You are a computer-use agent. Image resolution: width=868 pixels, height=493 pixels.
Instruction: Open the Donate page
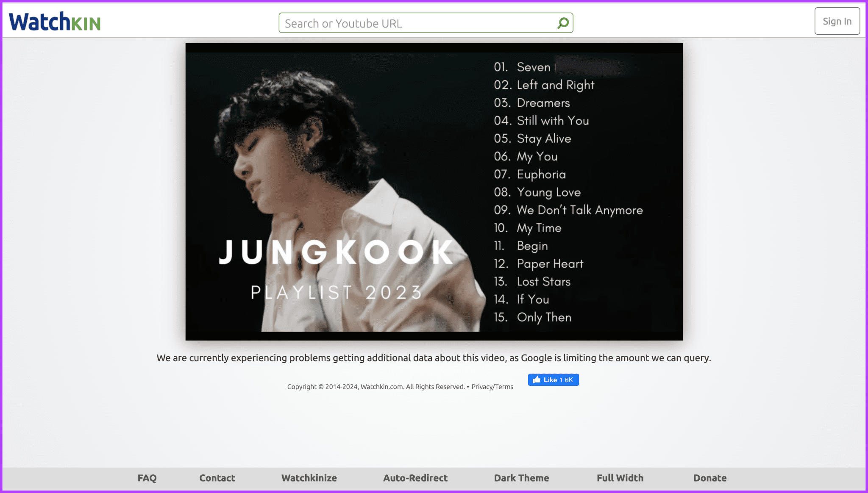[x=709, y=478]
